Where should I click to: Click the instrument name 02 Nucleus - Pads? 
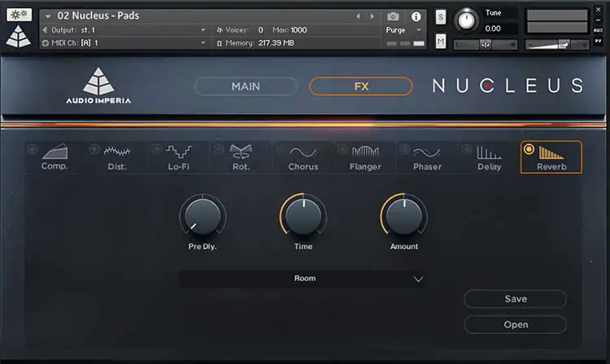pyautogui.click(x=98, y=15)
